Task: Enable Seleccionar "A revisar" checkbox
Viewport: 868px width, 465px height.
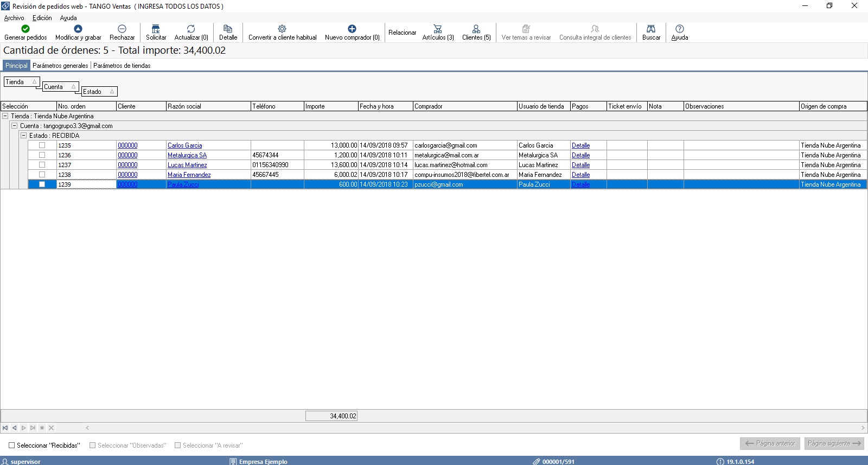Action: tap(177, 445)
